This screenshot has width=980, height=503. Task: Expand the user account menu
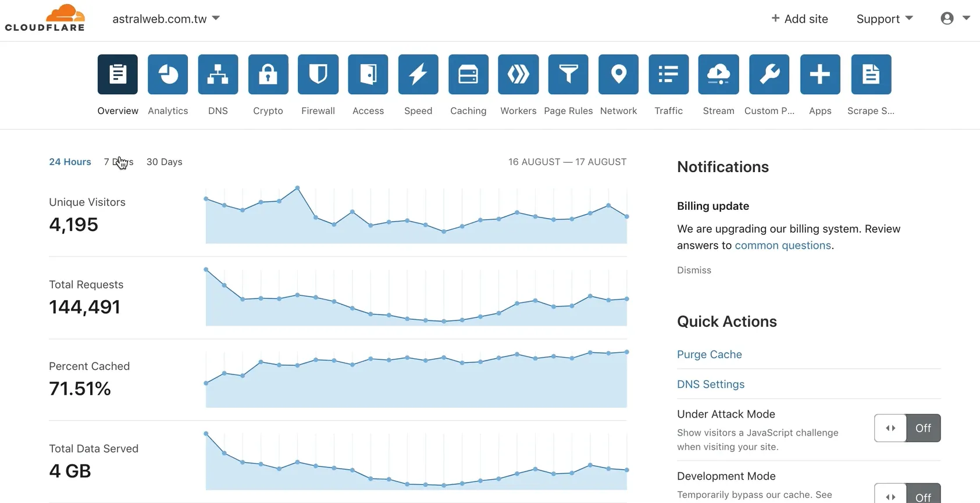[x=954, y=19]
